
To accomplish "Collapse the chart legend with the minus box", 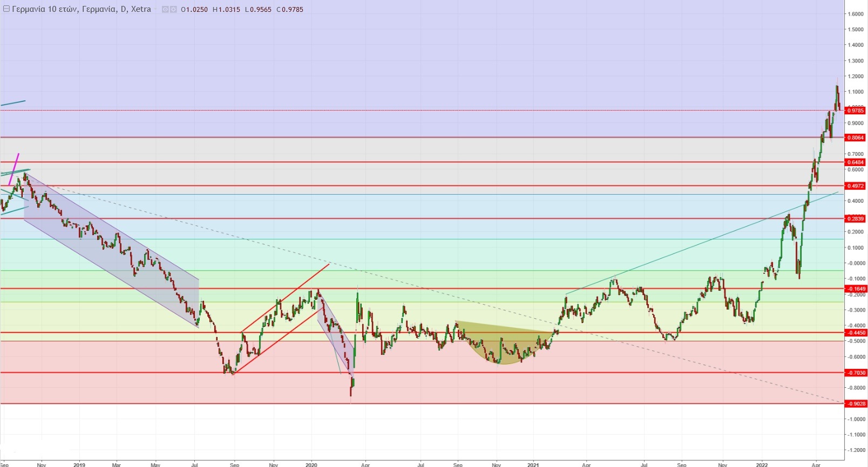I will [x=6, y=9].
